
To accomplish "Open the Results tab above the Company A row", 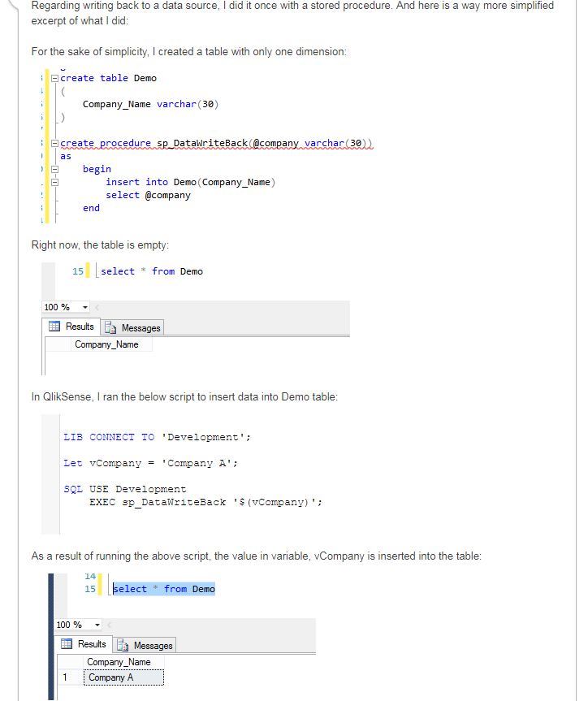I will point(83,644).
